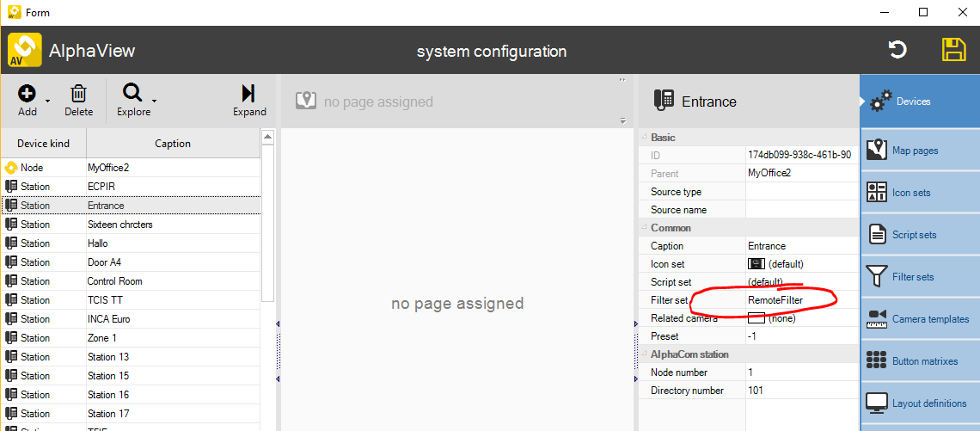Open the Camera templates section
Screen dimensions: 980x431
(x=919, y=319)
